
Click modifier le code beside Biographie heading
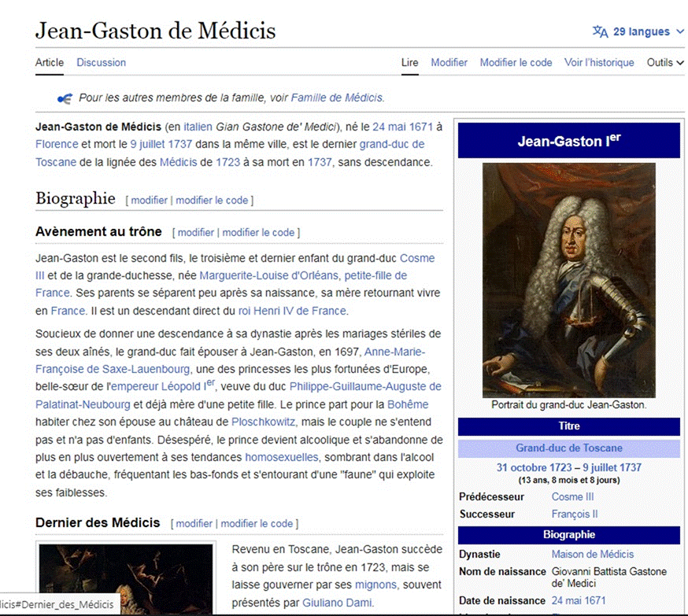pyautogui.click(x=212, y=201)
